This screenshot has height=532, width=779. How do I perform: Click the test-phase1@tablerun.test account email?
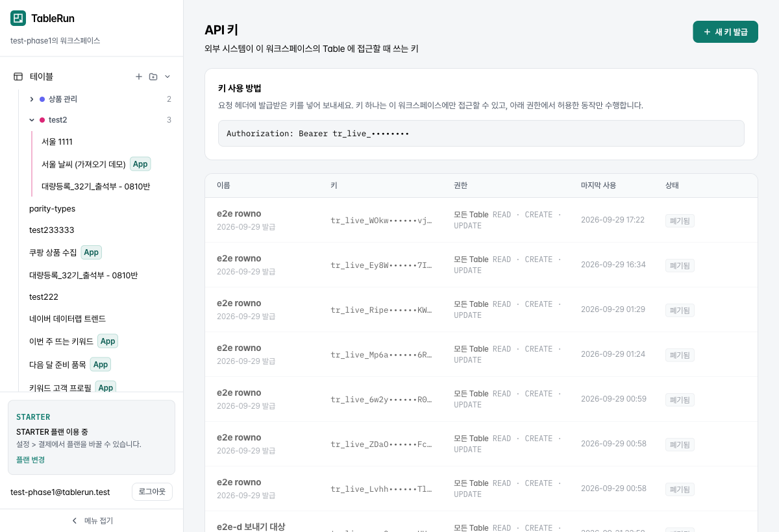click(60, 492)
